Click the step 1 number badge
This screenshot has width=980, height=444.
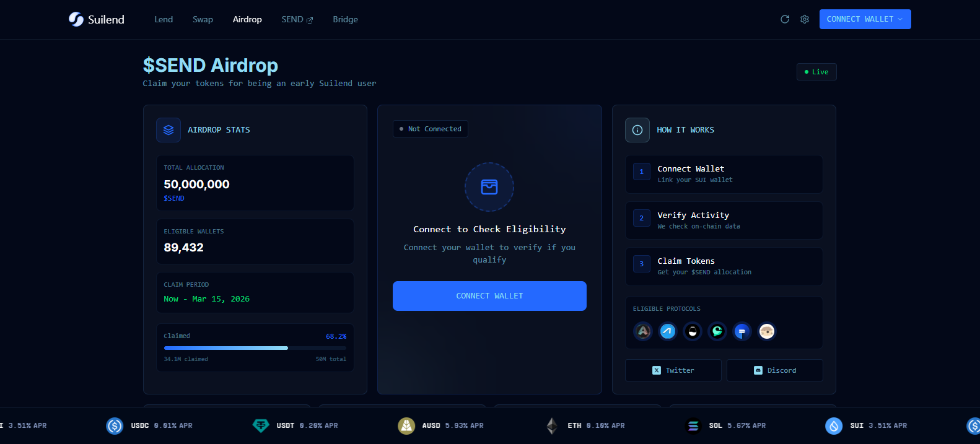click(642, 172)
